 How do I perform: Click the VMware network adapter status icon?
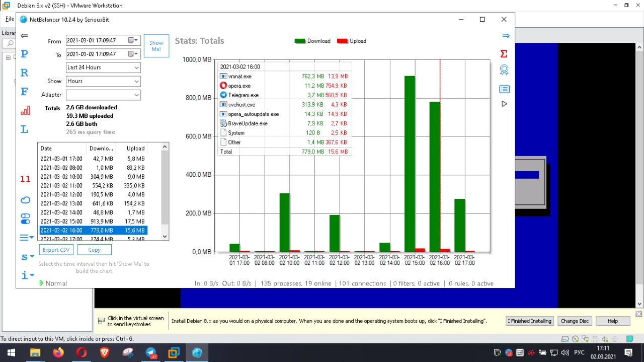pos(585,339)
